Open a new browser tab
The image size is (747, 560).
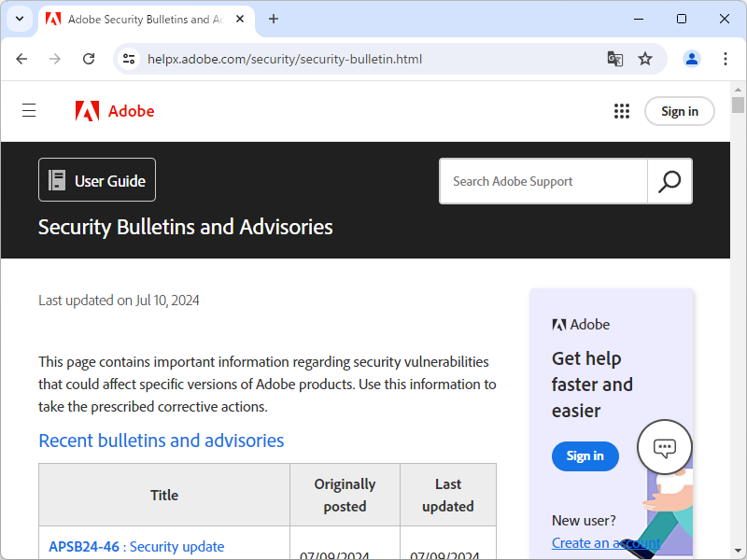pyautogui.click(x=274, y=19)
